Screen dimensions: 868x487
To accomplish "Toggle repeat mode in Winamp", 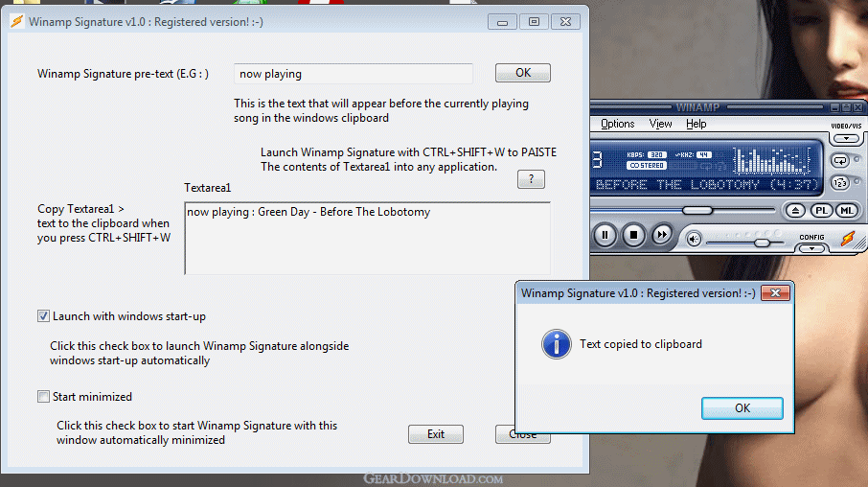I will [840, 161].
